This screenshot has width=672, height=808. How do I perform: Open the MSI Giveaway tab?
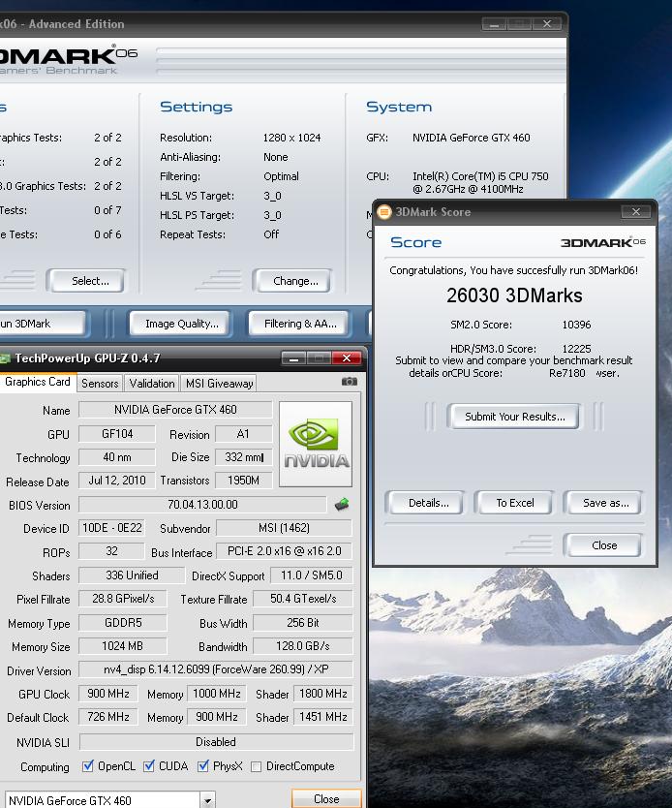click(x=220, y=384)
